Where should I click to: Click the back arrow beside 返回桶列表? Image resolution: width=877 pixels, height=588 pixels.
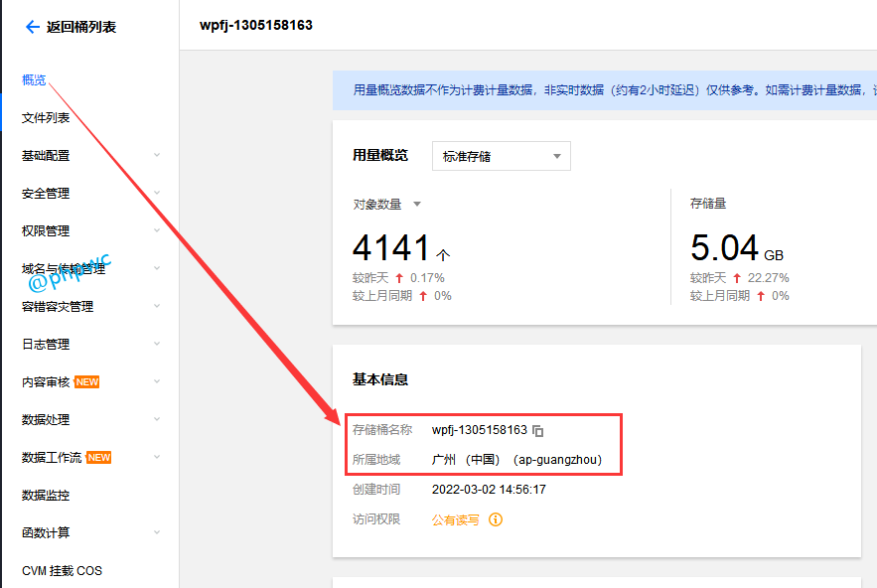[x=32, y=27]
